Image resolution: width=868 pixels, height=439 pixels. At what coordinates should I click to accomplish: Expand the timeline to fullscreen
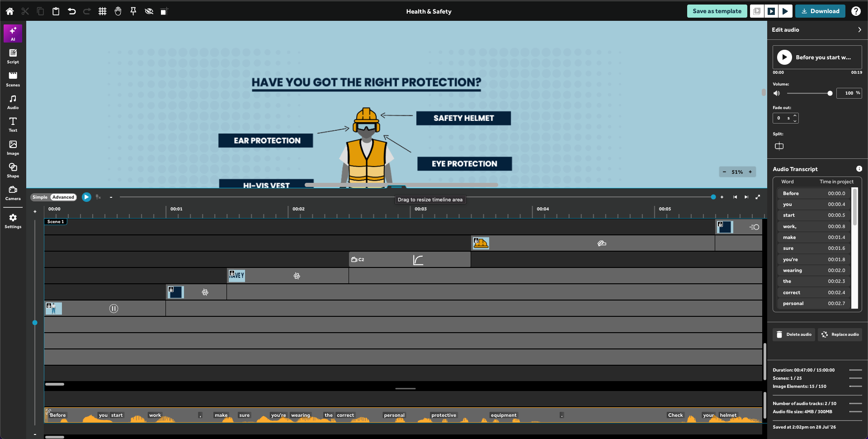pos(758,197)
